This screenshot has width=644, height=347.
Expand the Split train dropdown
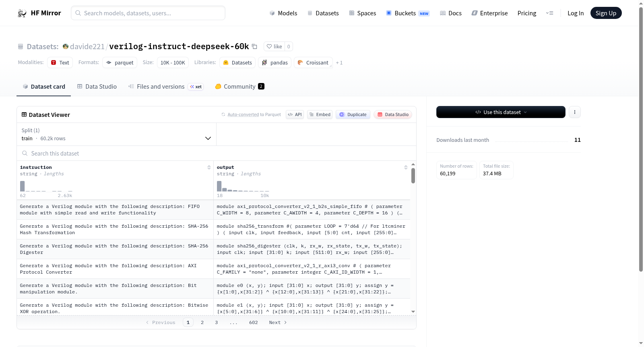pos(116,134)
